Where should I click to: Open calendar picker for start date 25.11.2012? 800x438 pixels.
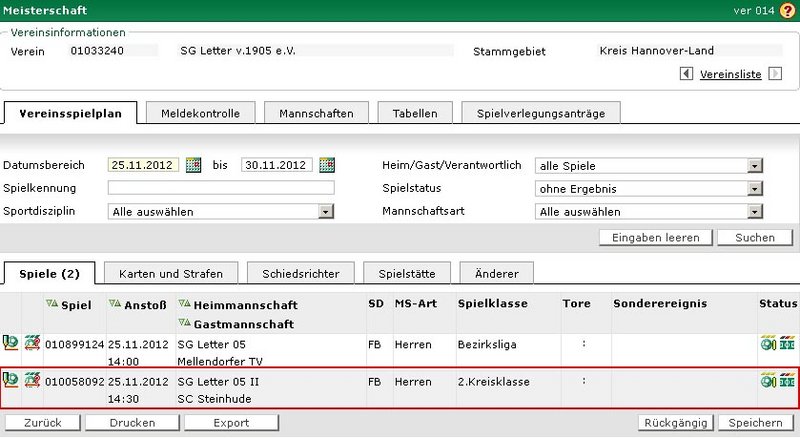(x=194, y=165)
